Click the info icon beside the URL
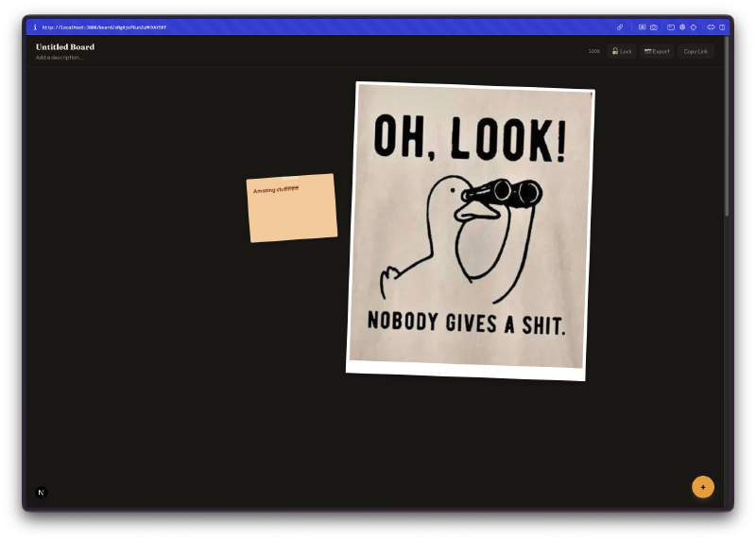The image size is (756, 541). [x=35, y=27]
